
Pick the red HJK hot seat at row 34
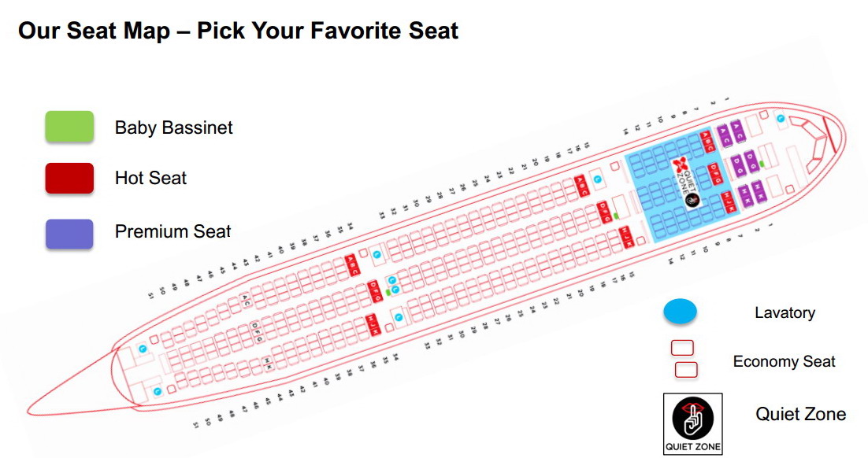[x=373, y=325]
